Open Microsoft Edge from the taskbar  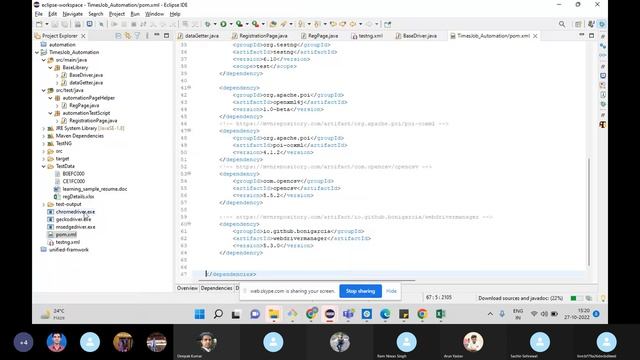[x=385, y=314]
